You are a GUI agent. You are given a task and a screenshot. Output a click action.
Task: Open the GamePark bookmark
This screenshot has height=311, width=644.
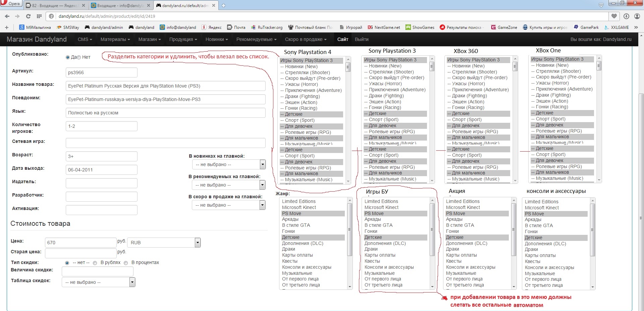[586, 27]
